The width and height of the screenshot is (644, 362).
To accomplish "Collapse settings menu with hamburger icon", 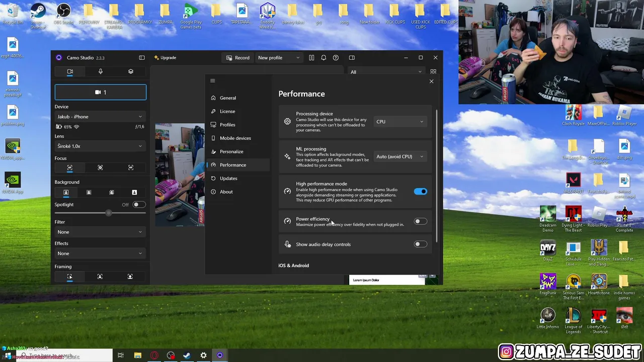I will point(212,81).
